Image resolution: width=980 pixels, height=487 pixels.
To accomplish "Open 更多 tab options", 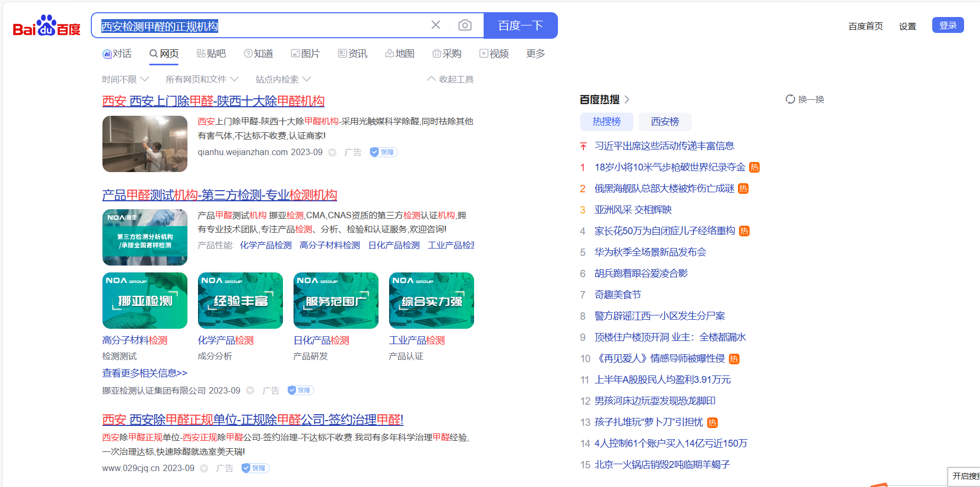I will 536,54.
